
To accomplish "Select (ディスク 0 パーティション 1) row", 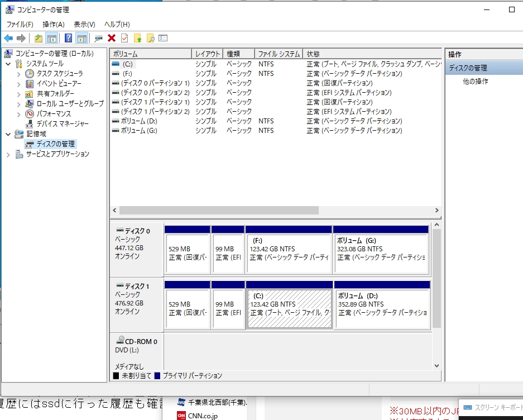I will click(x=276, y=83).
